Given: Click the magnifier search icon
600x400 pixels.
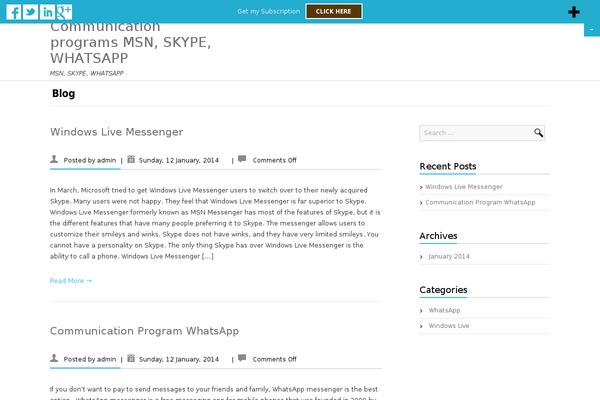Looking at the screenshot, I should (x=538, y=133).
